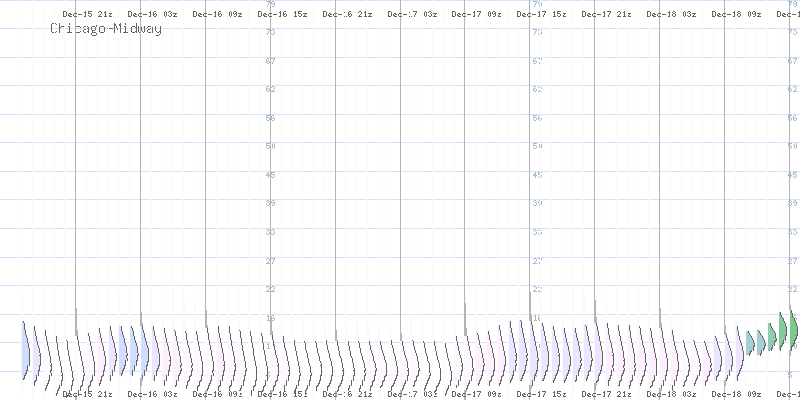
Task: Click the top Dec-16 09z time label
Action: [216, 14]
